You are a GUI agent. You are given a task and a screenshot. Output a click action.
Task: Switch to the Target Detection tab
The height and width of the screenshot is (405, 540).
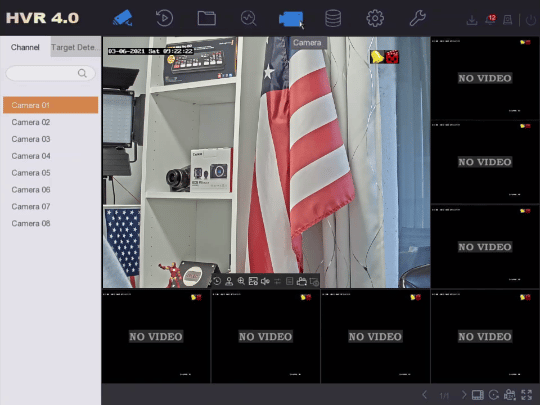click(76, 47)
